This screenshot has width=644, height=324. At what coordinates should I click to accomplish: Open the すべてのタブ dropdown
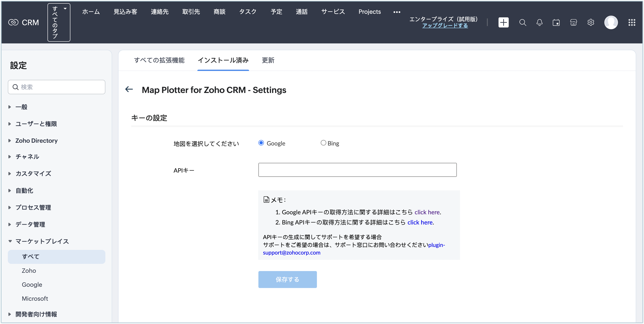coord(59,22)
